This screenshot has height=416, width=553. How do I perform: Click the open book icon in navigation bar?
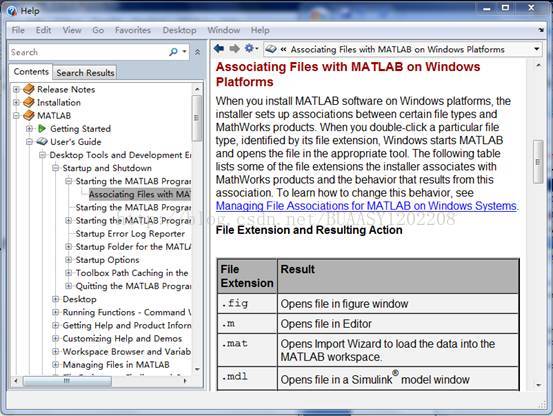pyautogui.click(x=271, y=49)
